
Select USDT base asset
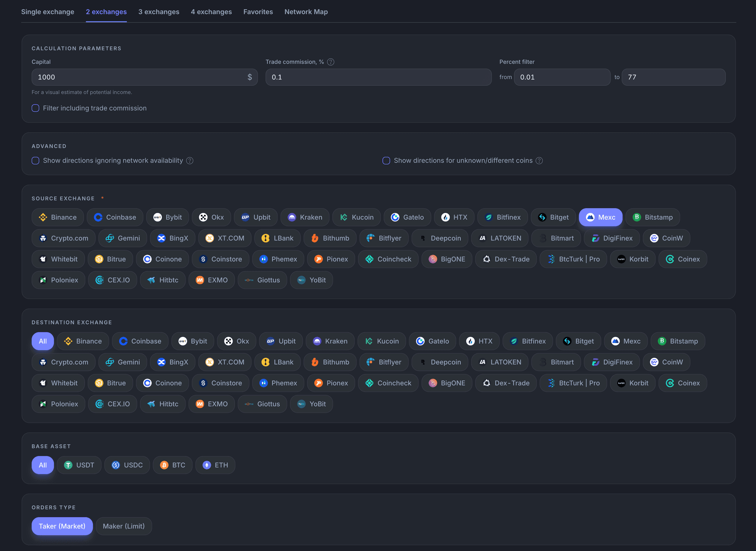(x=79, y=465)
